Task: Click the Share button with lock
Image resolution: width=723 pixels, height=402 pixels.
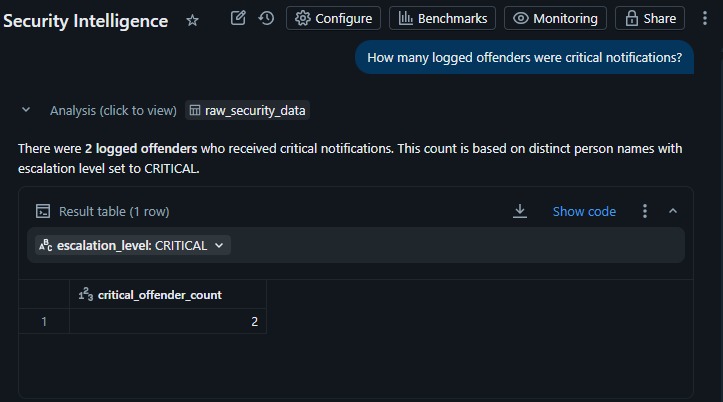Action: click(x=650, y=18)
